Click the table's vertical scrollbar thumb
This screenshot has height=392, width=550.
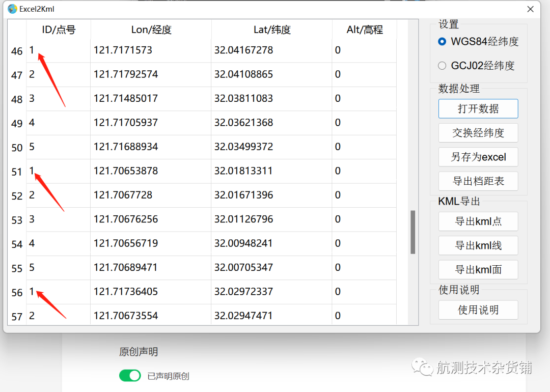[413, 232]
